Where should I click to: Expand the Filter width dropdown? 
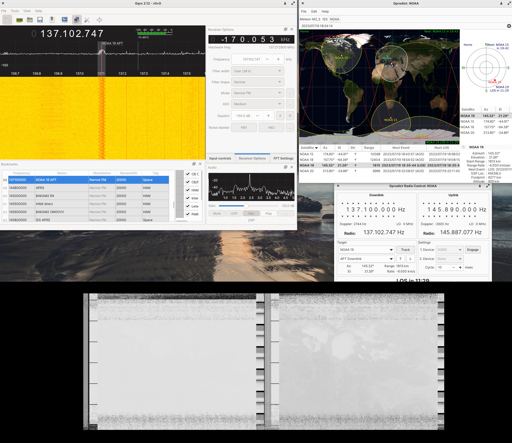pyautogui.click(x=258, y=71)
